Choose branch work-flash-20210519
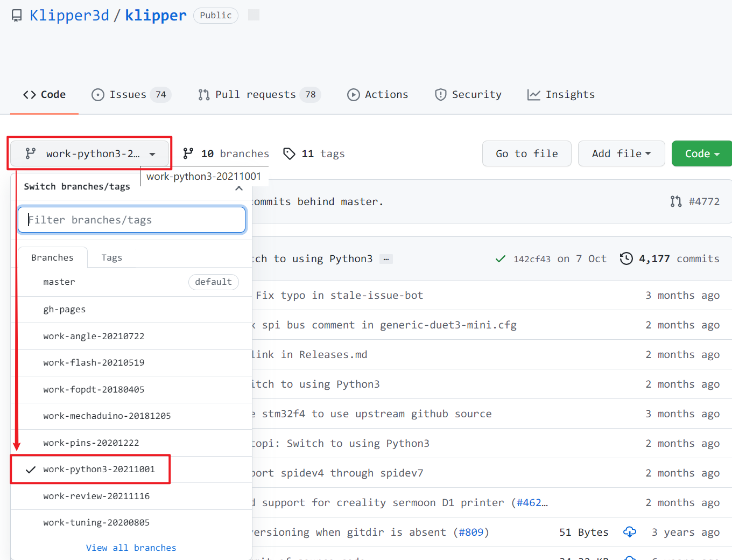 131,363
